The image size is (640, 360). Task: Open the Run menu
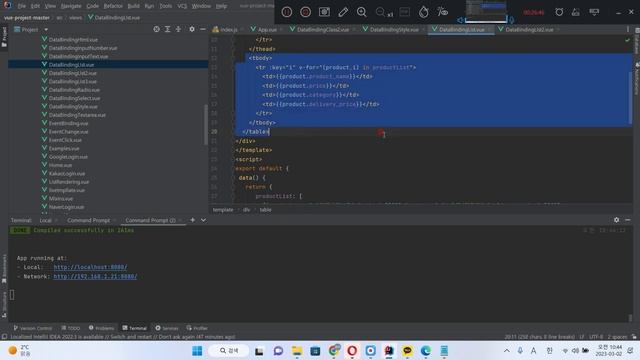tap(149, 6)
